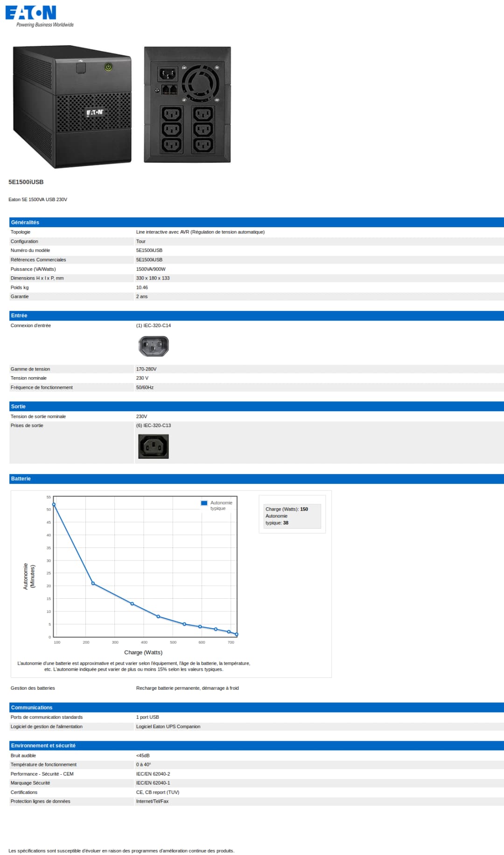Click the battery autonomy disclaimer note
The image size is (504, 855).
pos(134,666)
